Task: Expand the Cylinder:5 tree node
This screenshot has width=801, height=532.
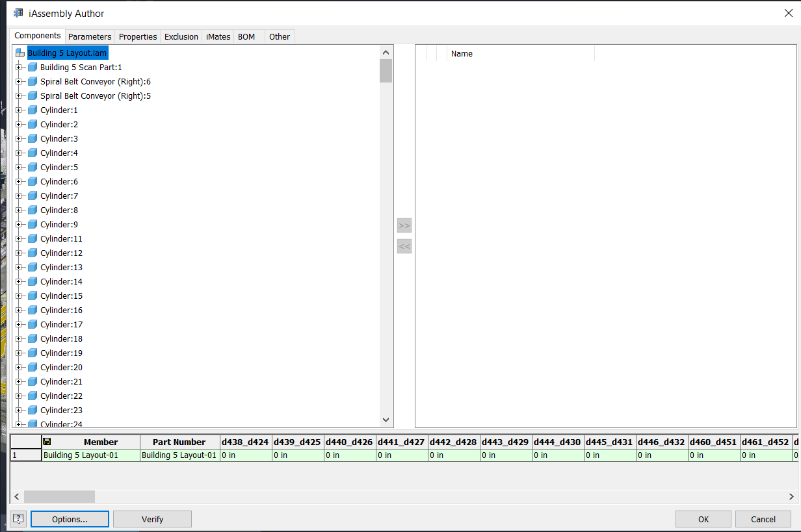Action: click(18, 167)
